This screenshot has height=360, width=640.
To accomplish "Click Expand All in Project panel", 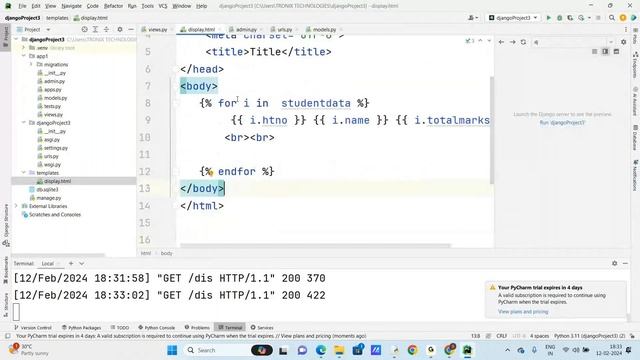I will (x=95, y=29).
